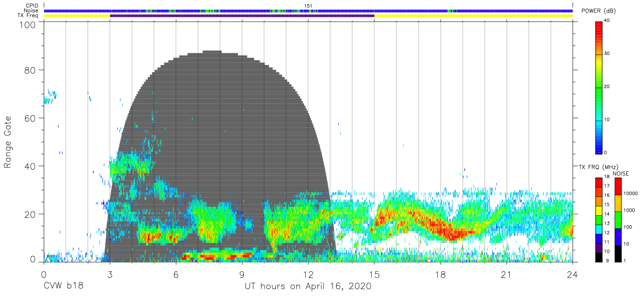Click the TX FRQ (MHz) legend title
The width and height of the screenshot is (644, 297).
[599, 167]
